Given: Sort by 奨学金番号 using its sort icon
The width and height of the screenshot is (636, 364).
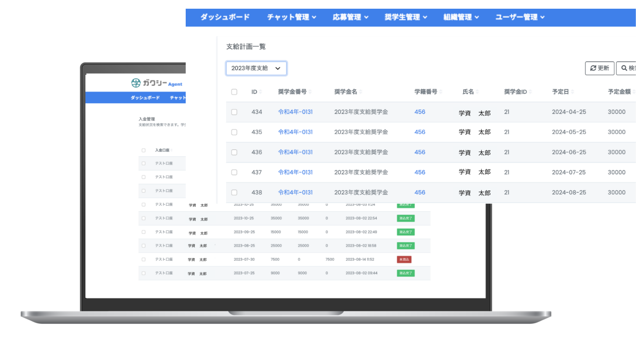Looking at the screenshot, I should coord(310,92).
